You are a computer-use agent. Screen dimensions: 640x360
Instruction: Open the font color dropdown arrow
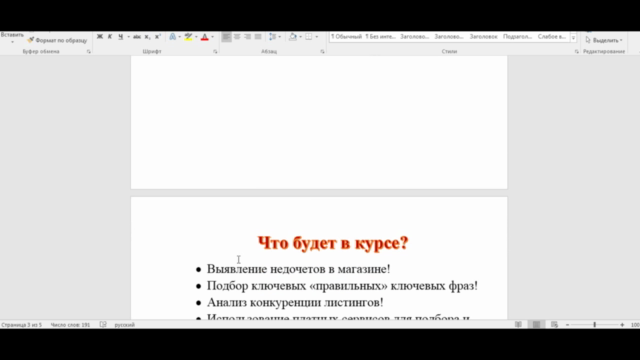pyautogui.click(x=212, y=37)
